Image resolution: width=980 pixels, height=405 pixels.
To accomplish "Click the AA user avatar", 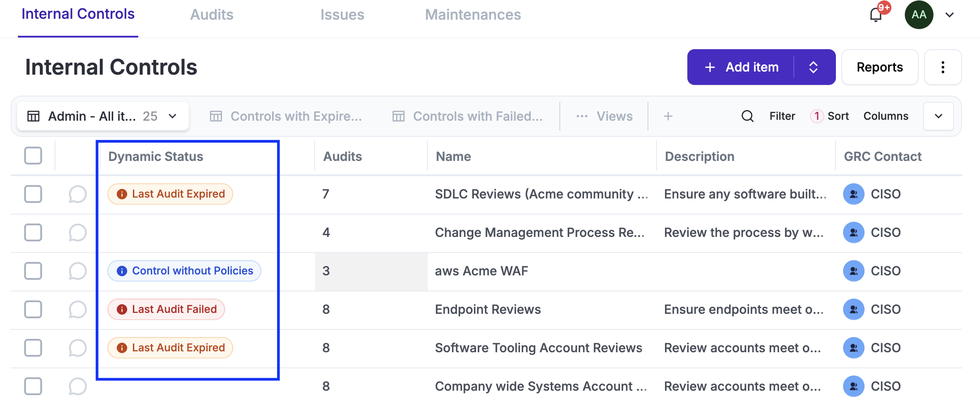I will 919,15.
